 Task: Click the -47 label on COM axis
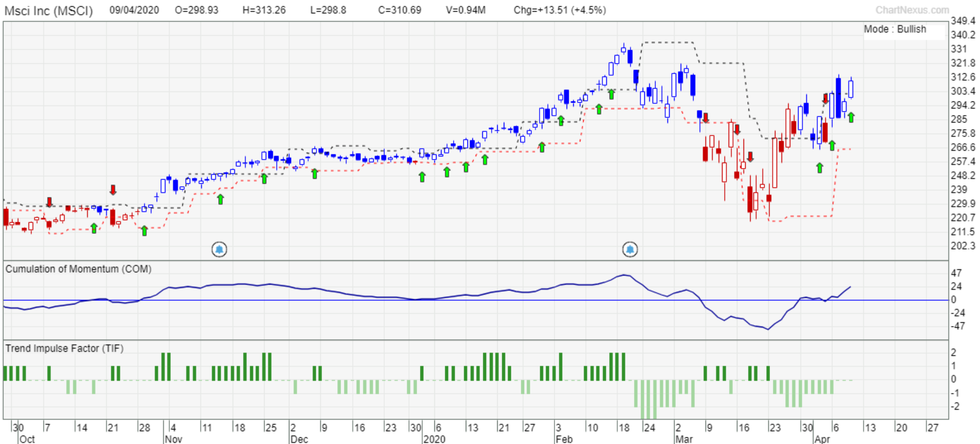pos(958,326)
